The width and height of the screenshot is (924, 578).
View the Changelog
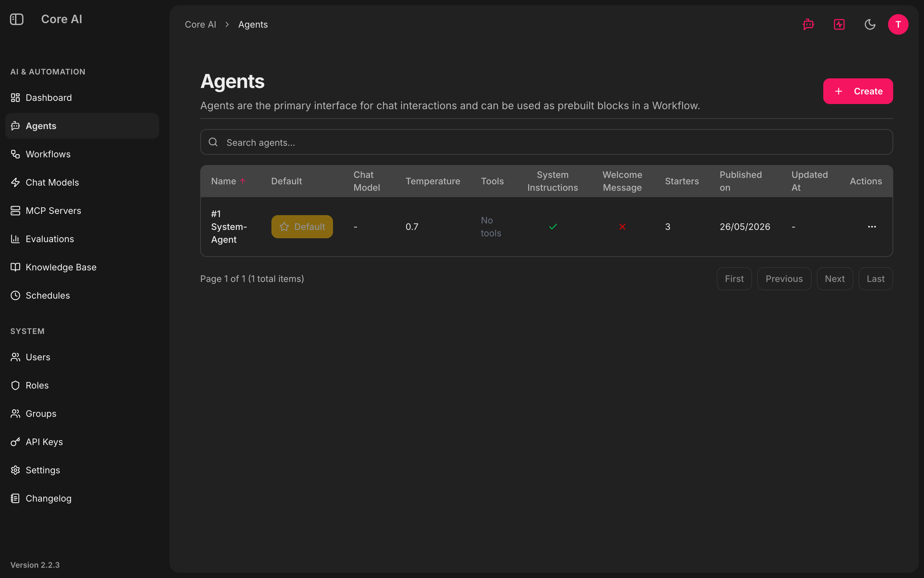click(82, 498)
